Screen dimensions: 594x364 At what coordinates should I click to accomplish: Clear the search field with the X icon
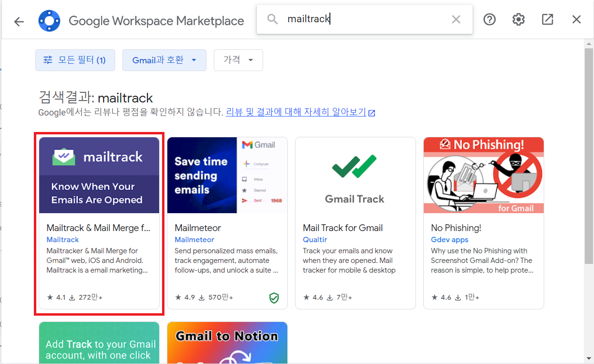pyautogui.click(x=456, y=19)
